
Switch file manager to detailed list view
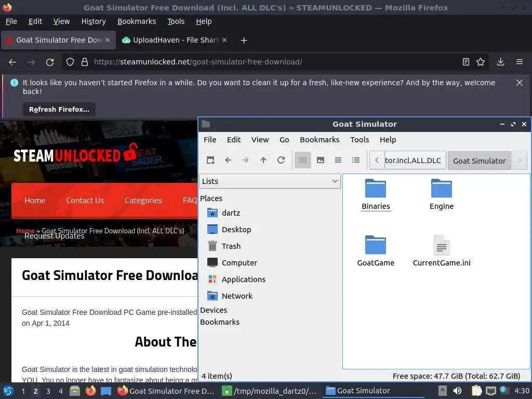click(355, 160)
